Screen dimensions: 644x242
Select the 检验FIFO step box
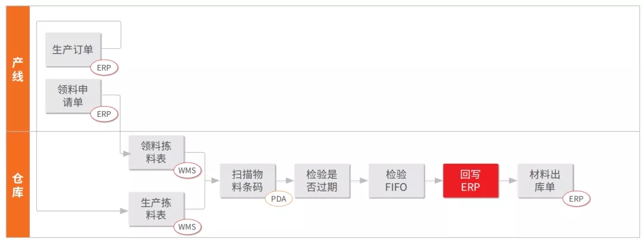[x=396, y=180]
